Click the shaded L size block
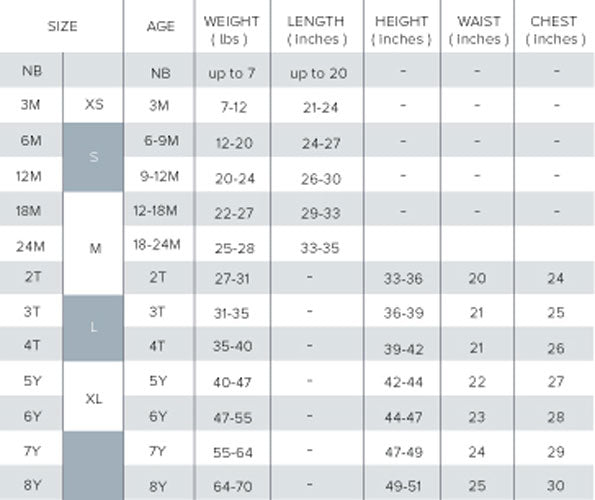This screenshot has height=500, width=595. pos(93,328)
